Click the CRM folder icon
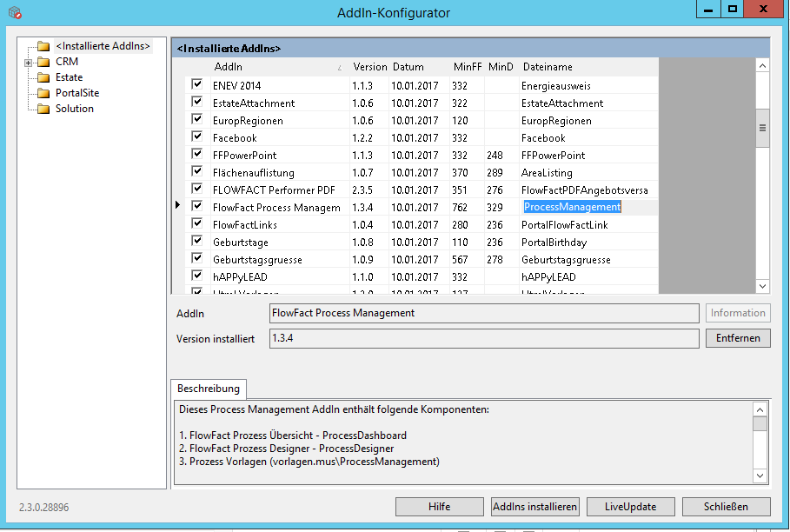The image size is (790, 532). tap(43, 62)
